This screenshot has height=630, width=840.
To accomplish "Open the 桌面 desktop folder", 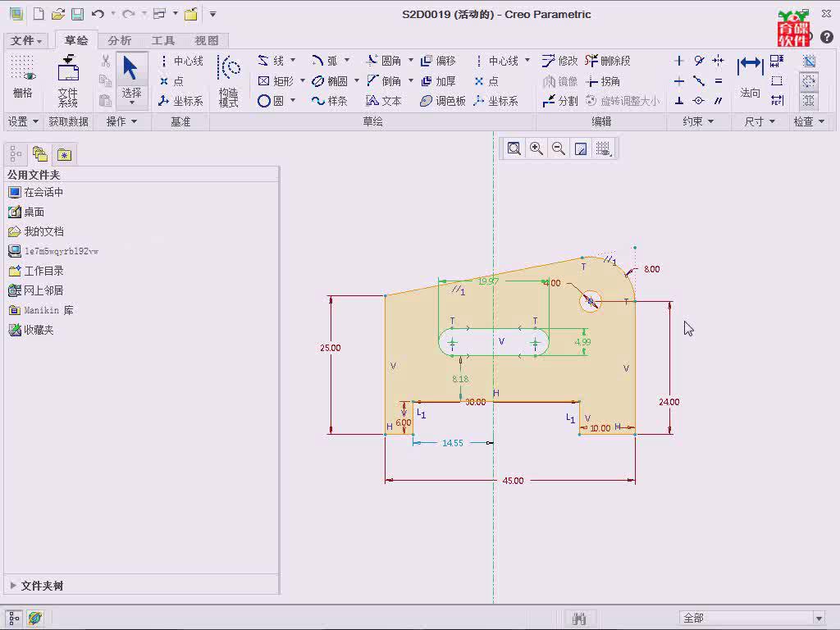I will [26, 212].
